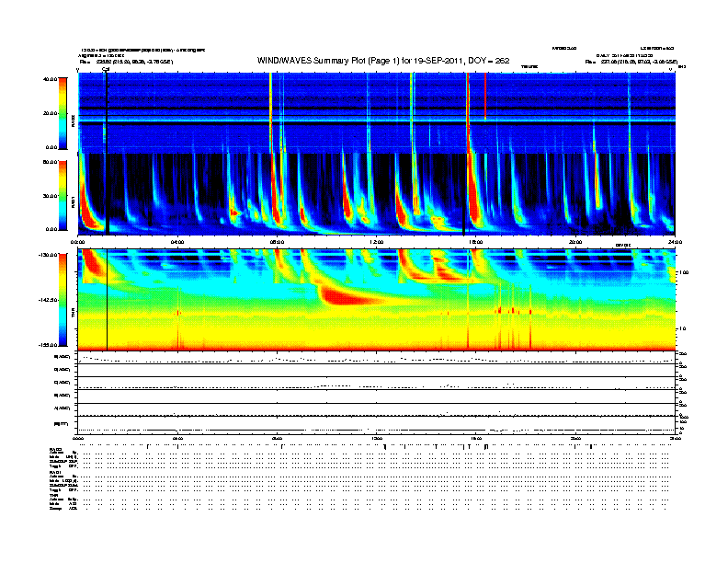Image resolution: width=728 pixels, height=563 pixels.
Task: Click the -142.50 label on TNR scale
Action: [49, 300]
